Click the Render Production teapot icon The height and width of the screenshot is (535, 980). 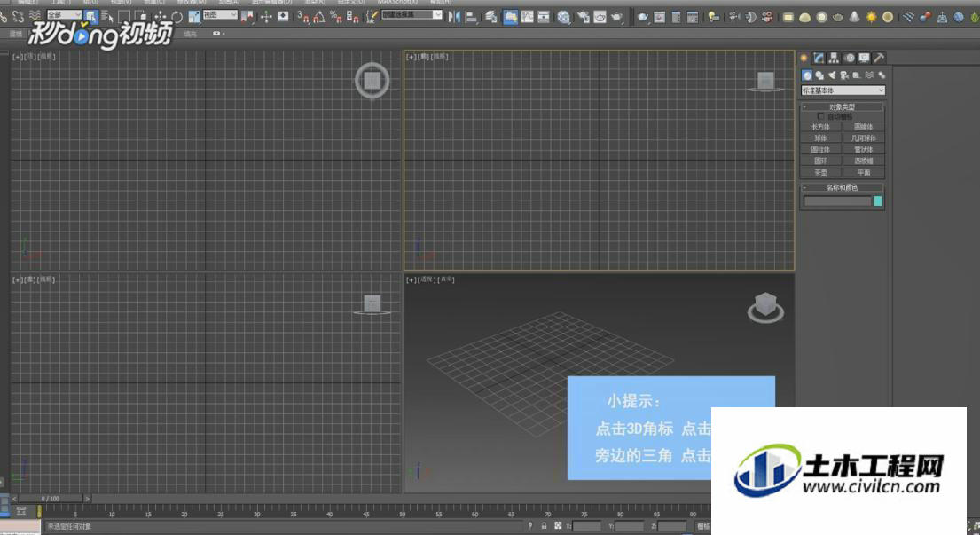click(x=616, y=17)
